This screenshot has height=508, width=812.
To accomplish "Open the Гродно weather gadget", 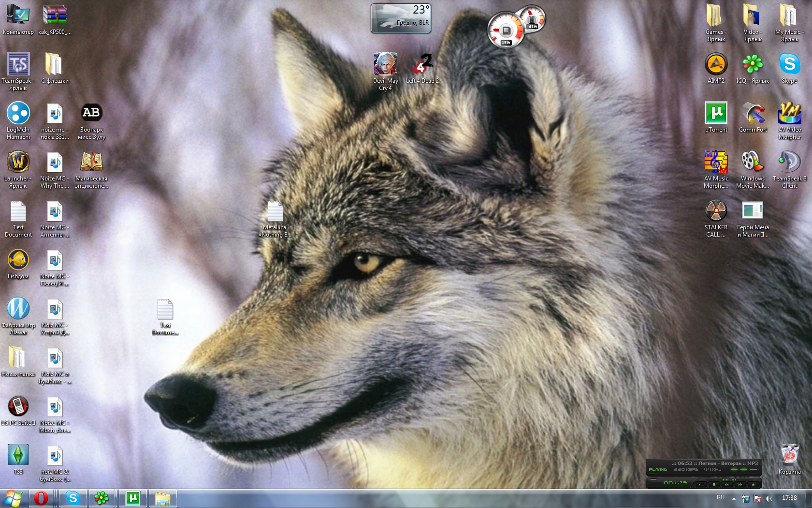I will point(401,19).
